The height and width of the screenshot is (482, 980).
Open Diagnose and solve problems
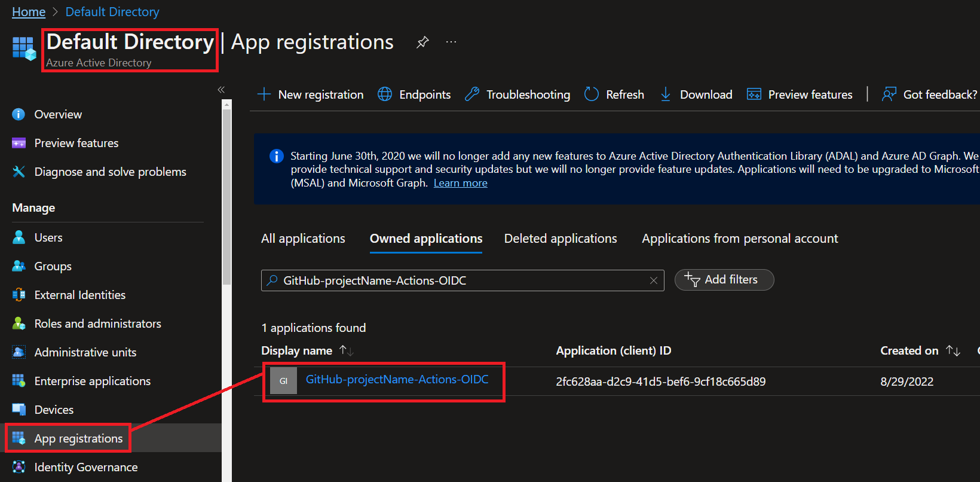(x=111, y=172)
